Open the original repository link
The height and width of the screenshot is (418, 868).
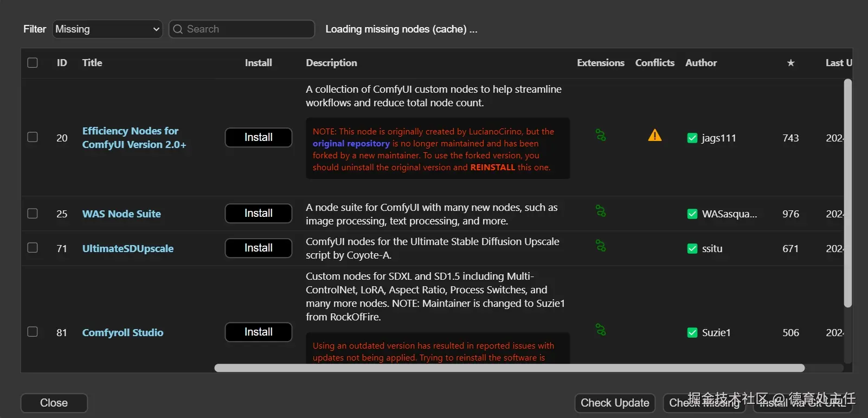tap(351, 144)
